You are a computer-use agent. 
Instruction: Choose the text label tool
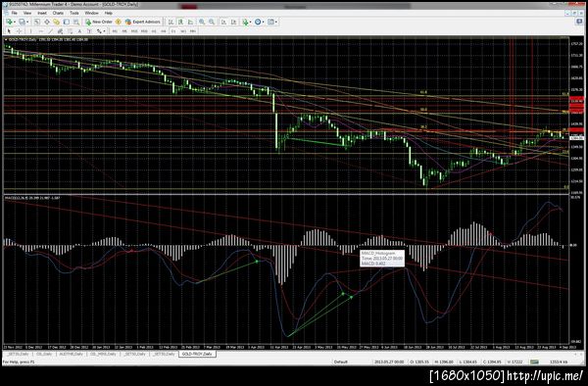[89, 31]
